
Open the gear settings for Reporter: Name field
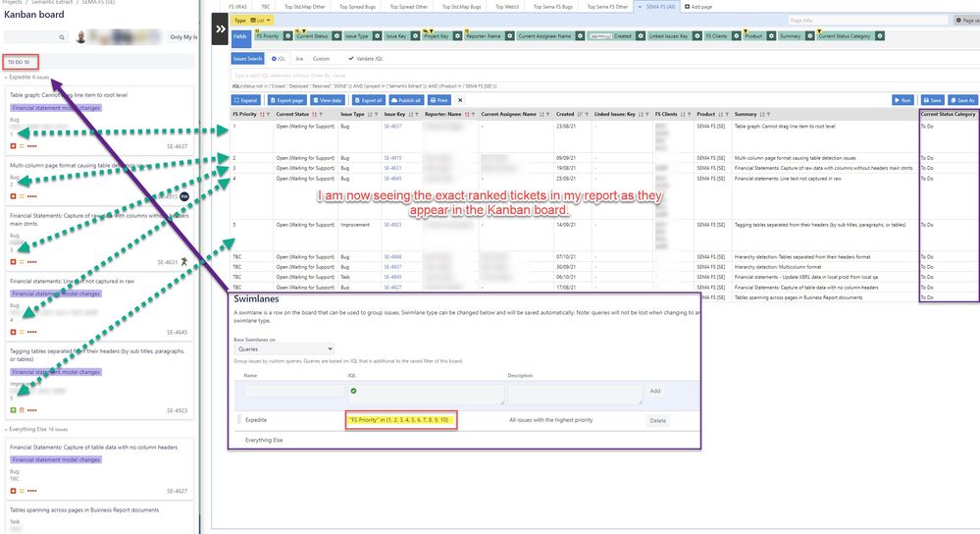click(x=510, y=36)
